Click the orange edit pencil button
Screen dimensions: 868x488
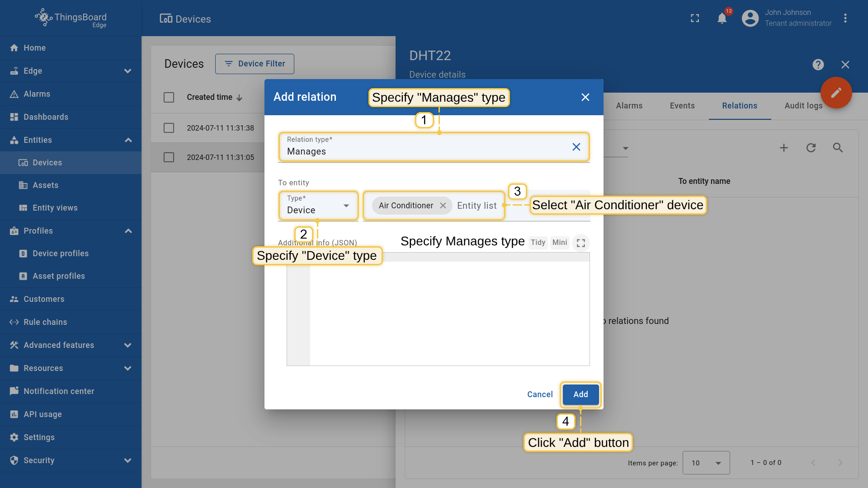(836, 93)
